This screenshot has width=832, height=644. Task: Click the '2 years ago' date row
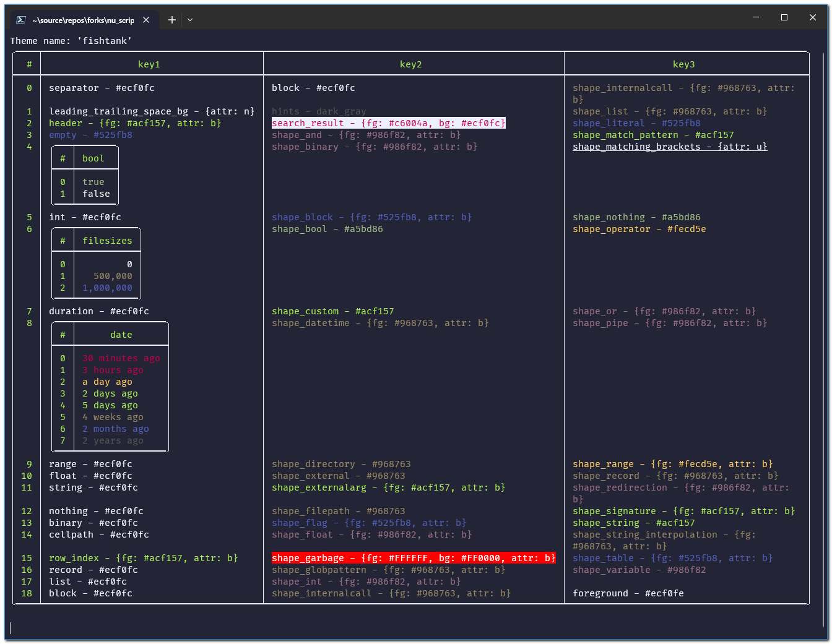(x=113, y=440)
